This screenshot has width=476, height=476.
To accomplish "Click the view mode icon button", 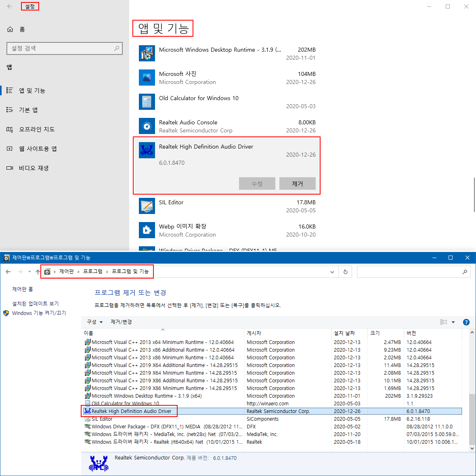I will 444,322.
